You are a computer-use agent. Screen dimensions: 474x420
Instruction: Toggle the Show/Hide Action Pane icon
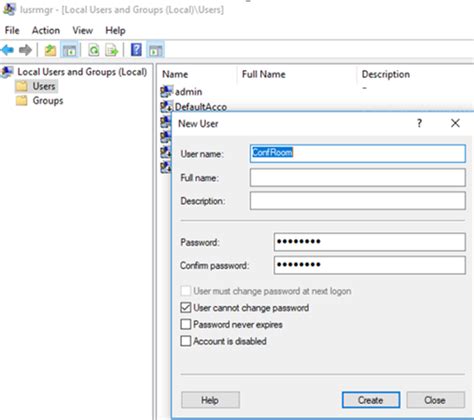coord(155,50)
